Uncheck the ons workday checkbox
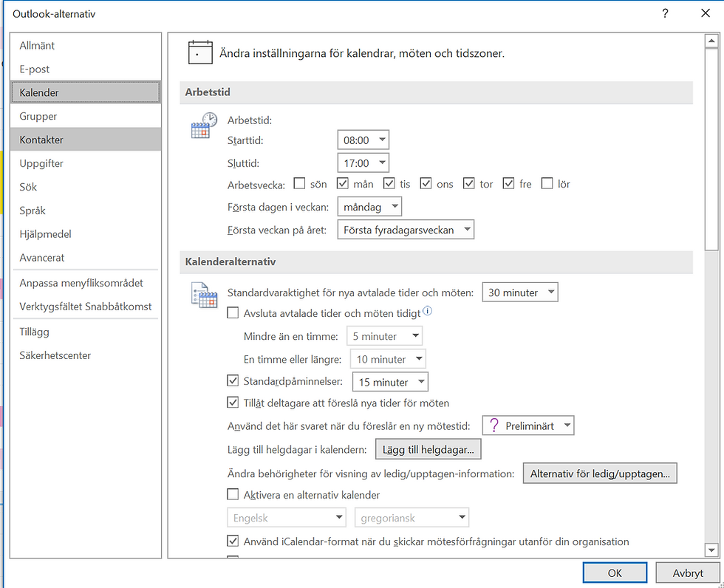Viewport: 724px width, 588px height. pos(426,184)
